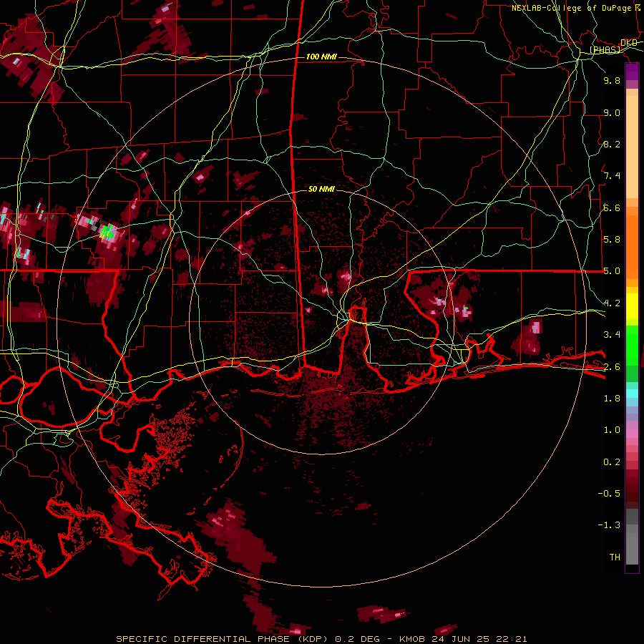
Task: Pick the gray band at the color bar bottom
Action: coord(632,543)
